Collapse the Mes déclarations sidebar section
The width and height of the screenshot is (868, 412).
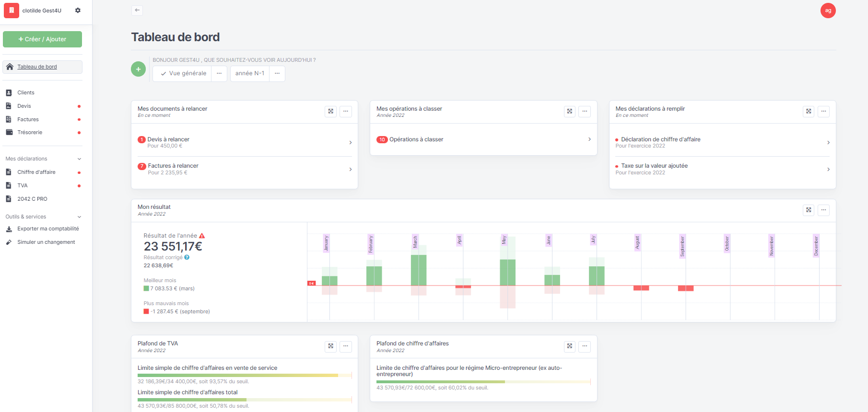79,159
